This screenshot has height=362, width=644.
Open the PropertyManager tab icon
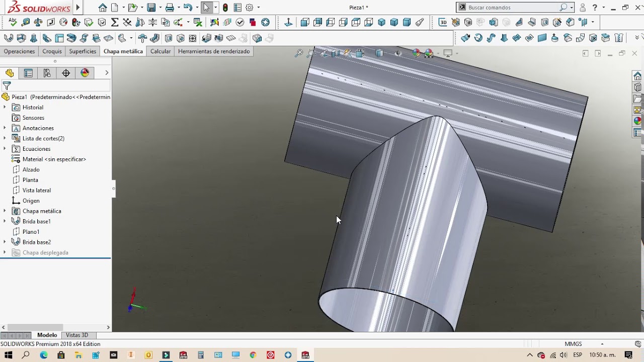click(x=28, y=73)
